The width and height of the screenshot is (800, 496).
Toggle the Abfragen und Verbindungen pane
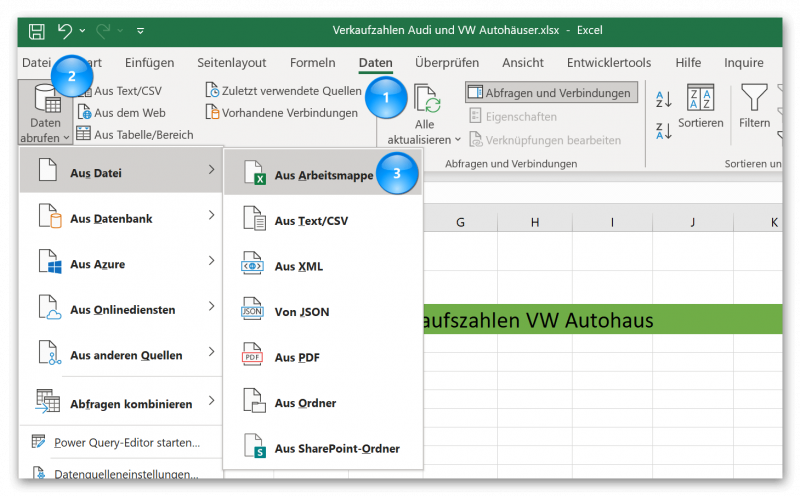coord(552,93)
